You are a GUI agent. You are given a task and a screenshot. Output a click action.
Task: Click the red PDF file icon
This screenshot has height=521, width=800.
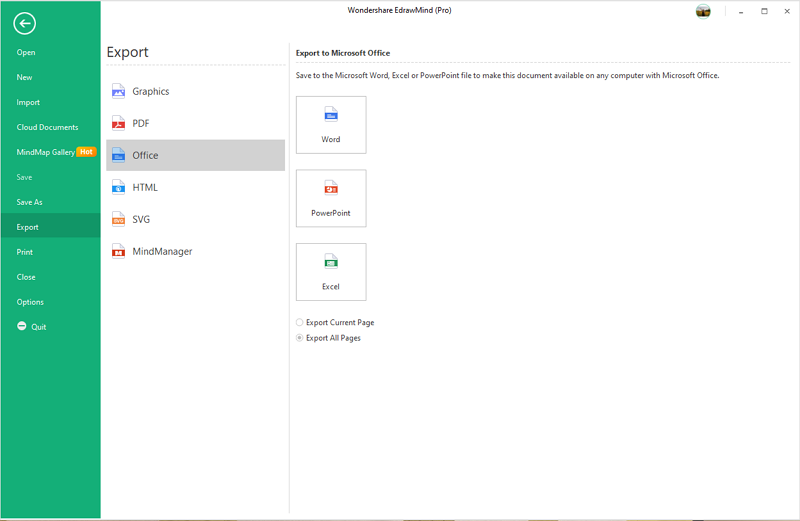point(118,123)
